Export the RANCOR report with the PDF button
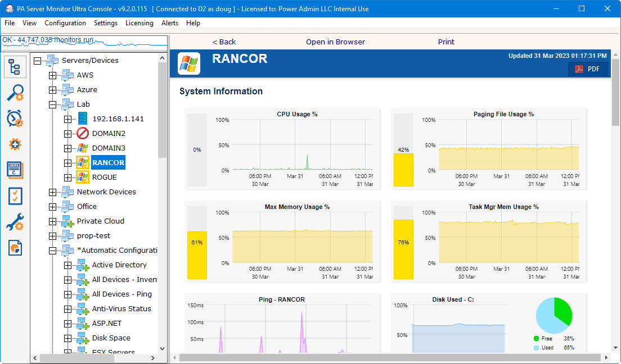The width and height of the screenshot is (621, 364). 588,69
